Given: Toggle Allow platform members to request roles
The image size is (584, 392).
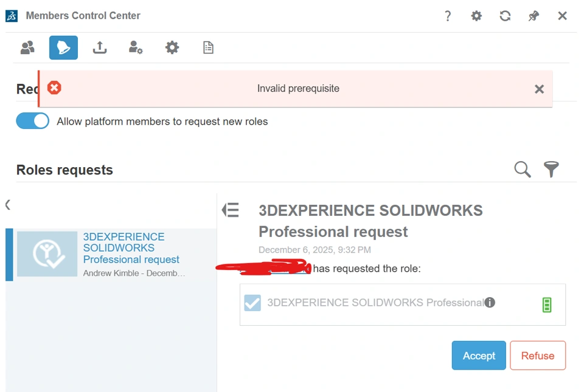Looking at the screenshot, I should click(x=33, y=121).
